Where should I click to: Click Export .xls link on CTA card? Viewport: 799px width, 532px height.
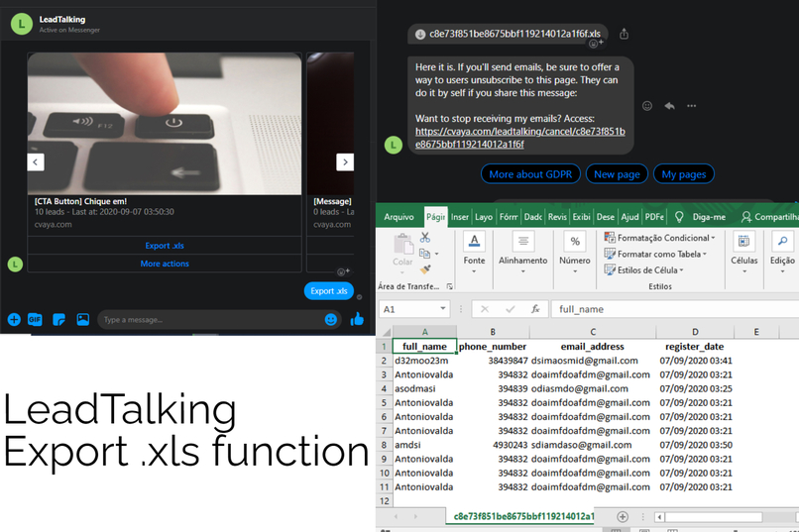(165, 246)
